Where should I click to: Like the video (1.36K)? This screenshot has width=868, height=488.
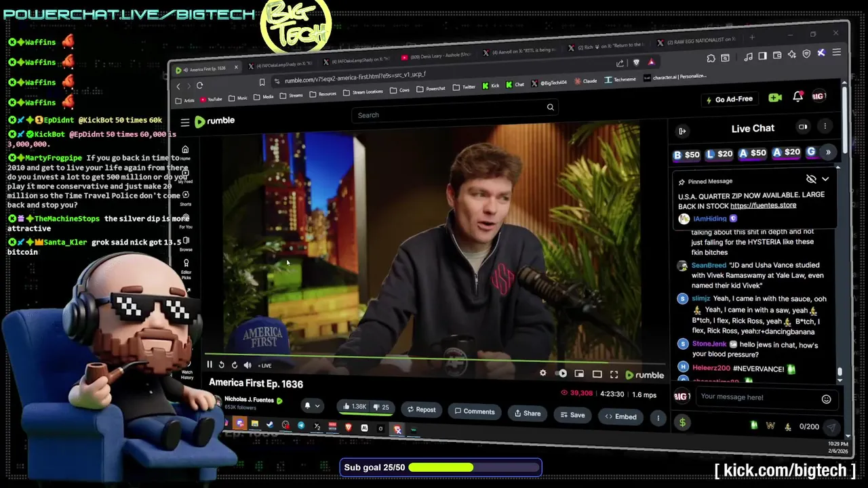tap(354, 407)
